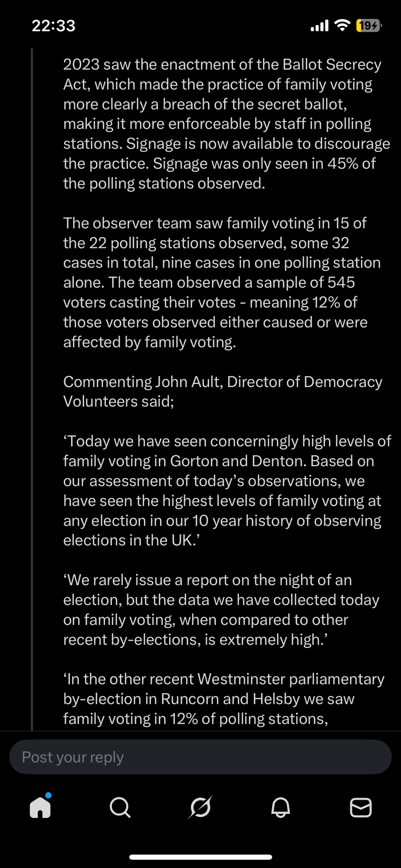Open the Messages envelope tab
This screenshot has height=868, width=401.
361,807
